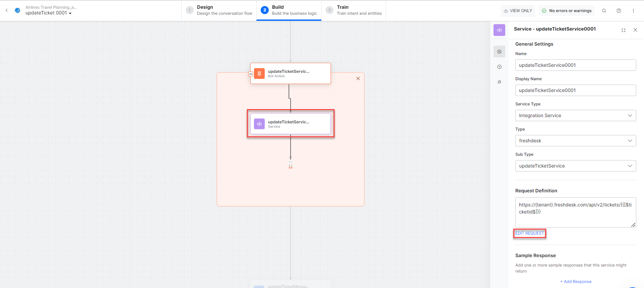Open the updateTicket 0001 dialog selector
The height and width of the screenshot is (288, 644).
click(49, 13)
